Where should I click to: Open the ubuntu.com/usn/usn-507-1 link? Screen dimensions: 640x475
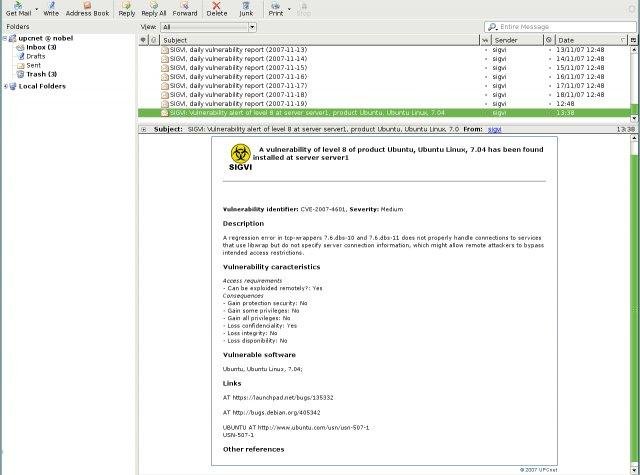pos(313,428)
